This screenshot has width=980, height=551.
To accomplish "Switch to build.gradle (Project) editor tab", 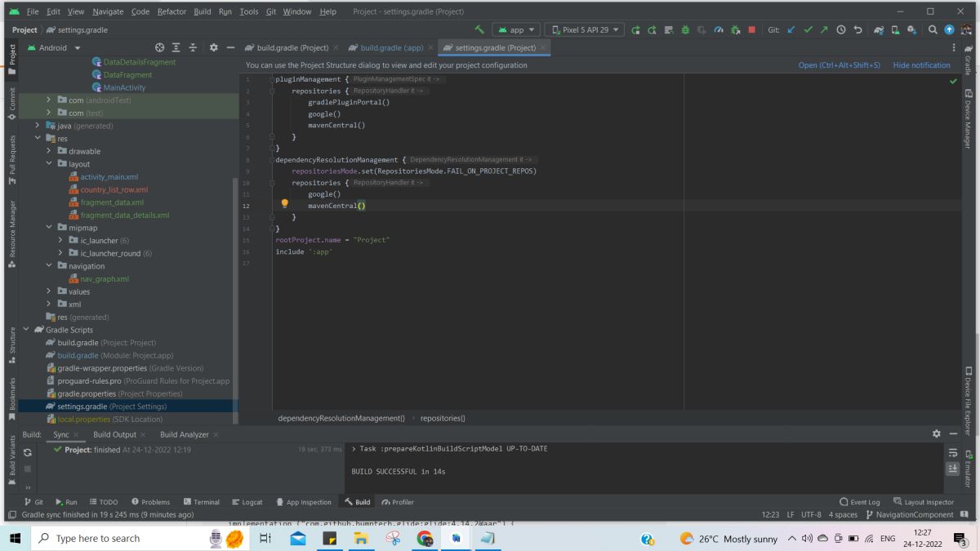I will [292, 47].
